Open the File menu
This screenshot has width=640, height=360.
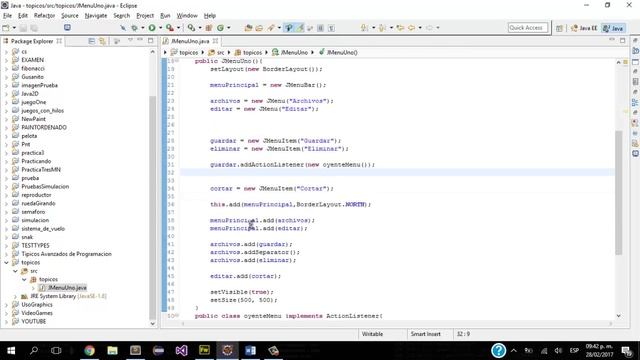7,16
